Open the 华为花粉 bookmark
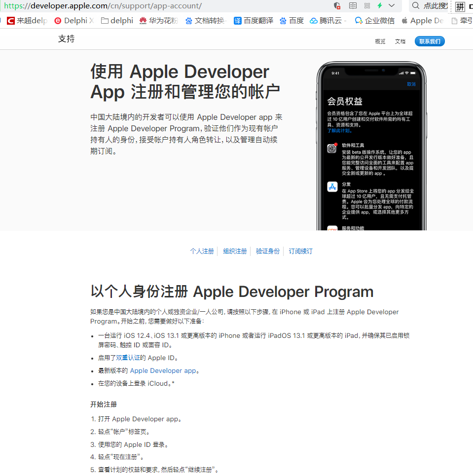The height and width of the screenshot is (476, 473). [158, 21]
